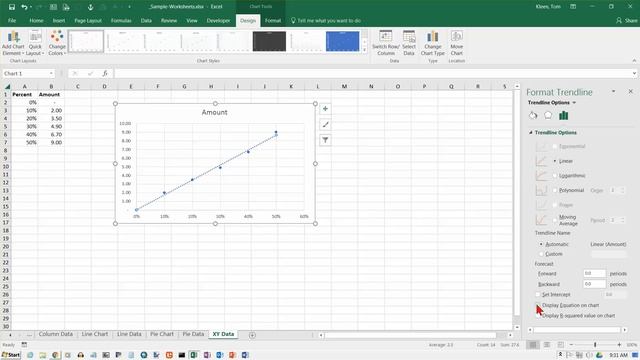The height and width of the screenshot is (360, 640).
Task: Open Change Chart Type dialog
Action: coord(432,43)
